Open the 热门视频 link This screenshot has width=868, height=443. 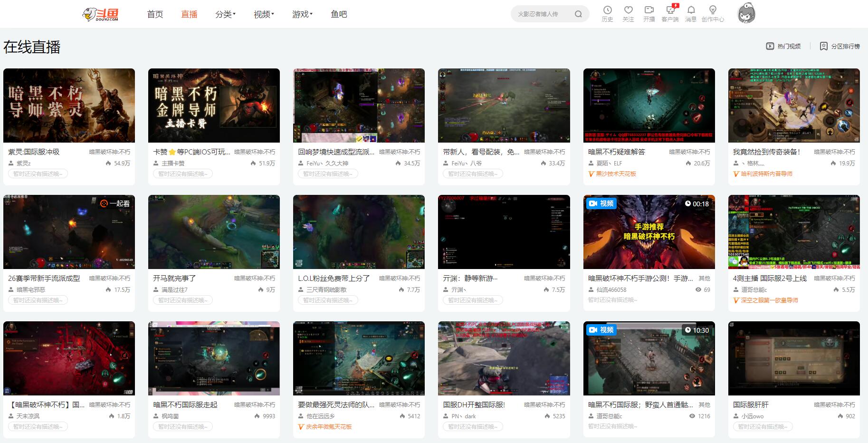point(783,46)
